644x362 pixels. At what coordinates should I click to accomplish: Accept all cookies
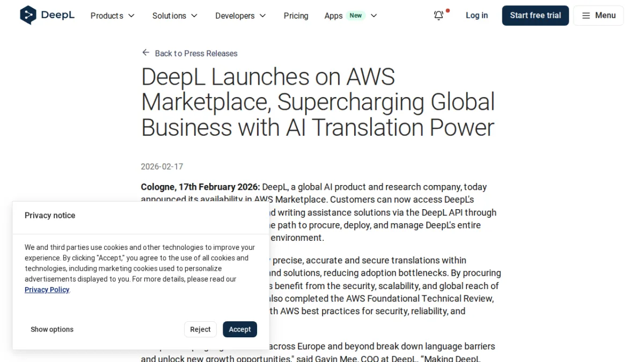click(240, 329)
